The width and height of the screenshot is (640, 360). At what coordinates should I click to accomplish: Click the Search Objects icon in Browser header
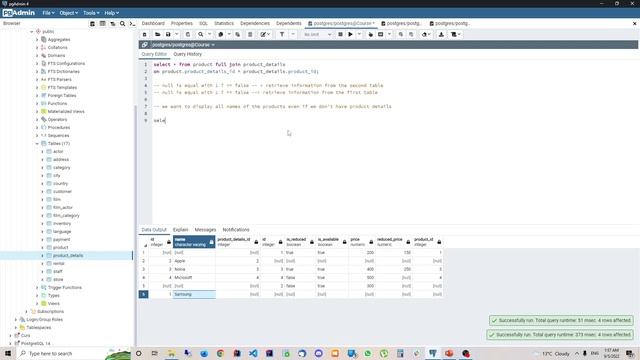pos(122,24)
